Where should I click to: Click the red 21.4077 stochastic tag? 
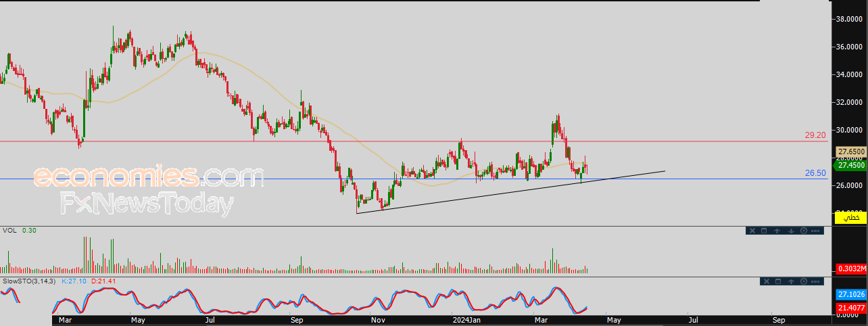click(x=851, y=308)
